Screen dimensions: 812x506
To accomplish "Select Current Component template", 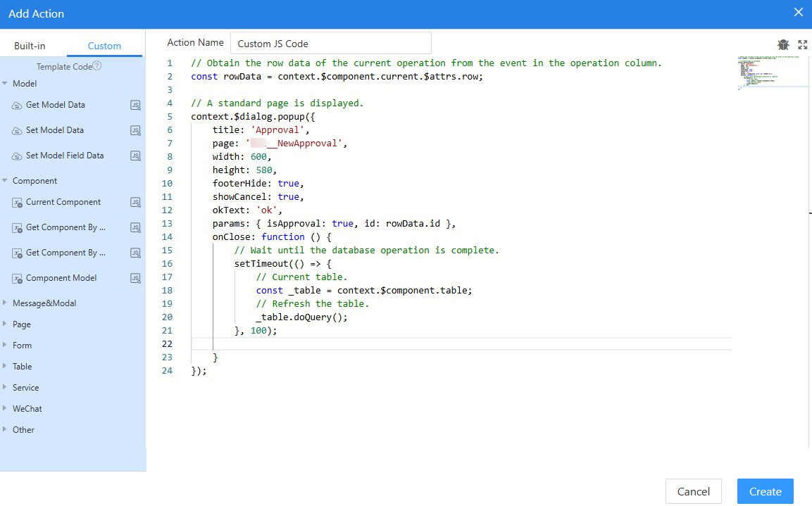I will coord(63,202).
